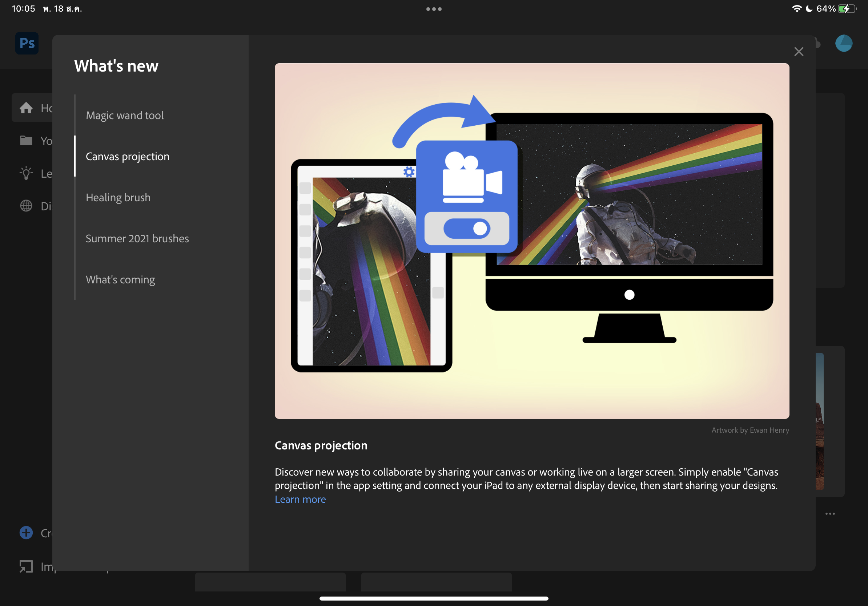
Task: Select Magic wand tool in feature list
Action: 125,115
